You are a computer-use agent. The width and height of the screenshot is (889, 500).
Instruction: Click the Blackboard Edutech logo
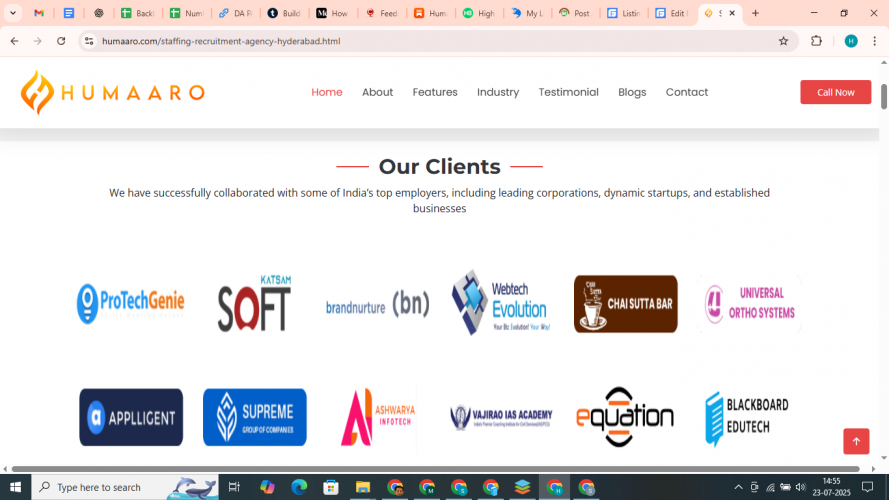(747, 418)
